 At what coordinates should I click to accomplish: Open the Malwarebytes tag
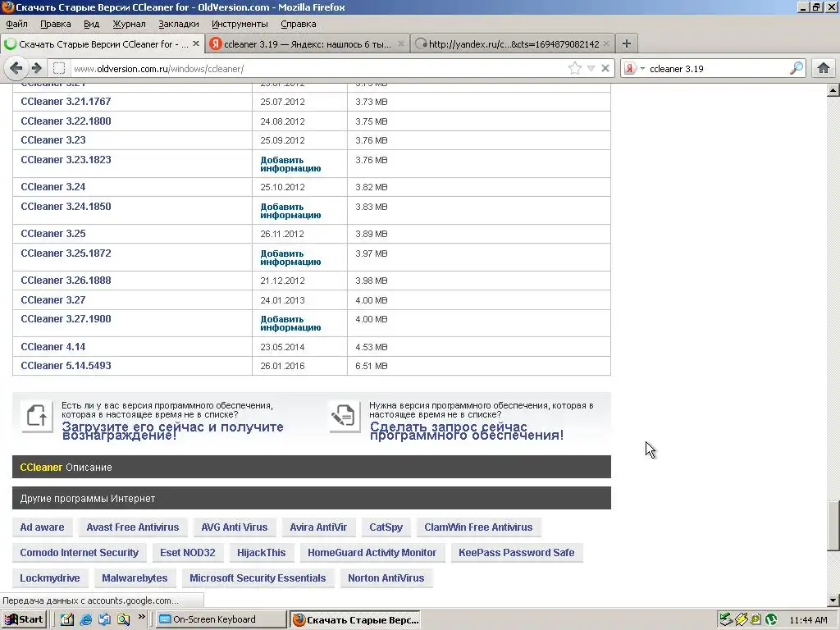135,578
